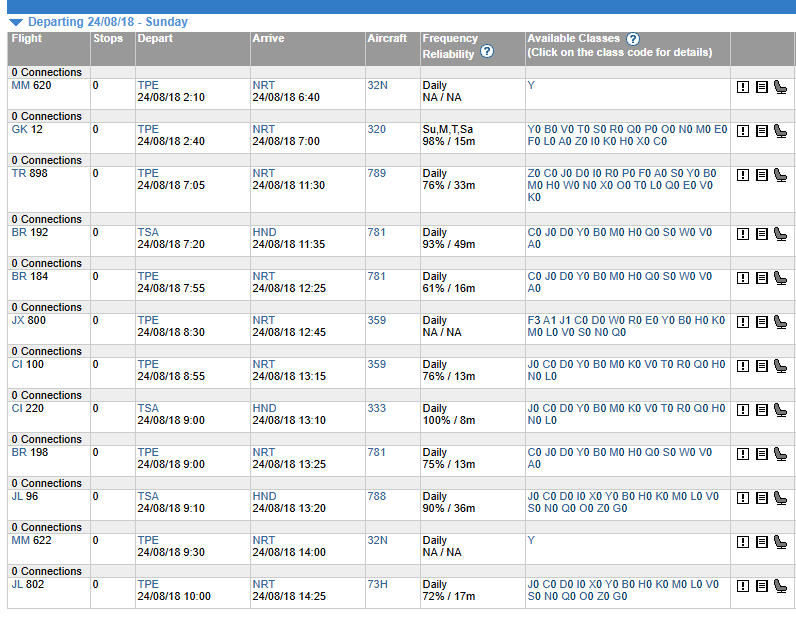Open alert info icon for MM 620
796x618 pixels.
coord(743,87)
